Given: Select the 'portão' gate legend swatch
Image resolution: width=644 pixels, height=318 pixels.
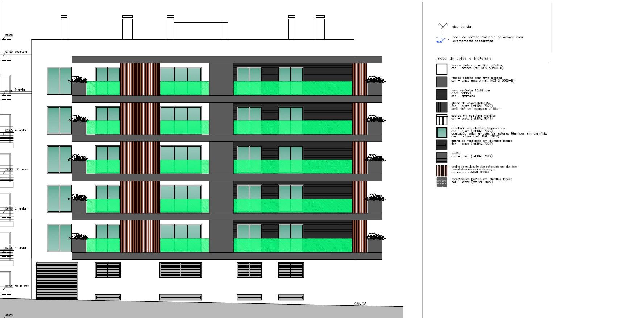Looking at the screenshot, I should tap(441, 157).
